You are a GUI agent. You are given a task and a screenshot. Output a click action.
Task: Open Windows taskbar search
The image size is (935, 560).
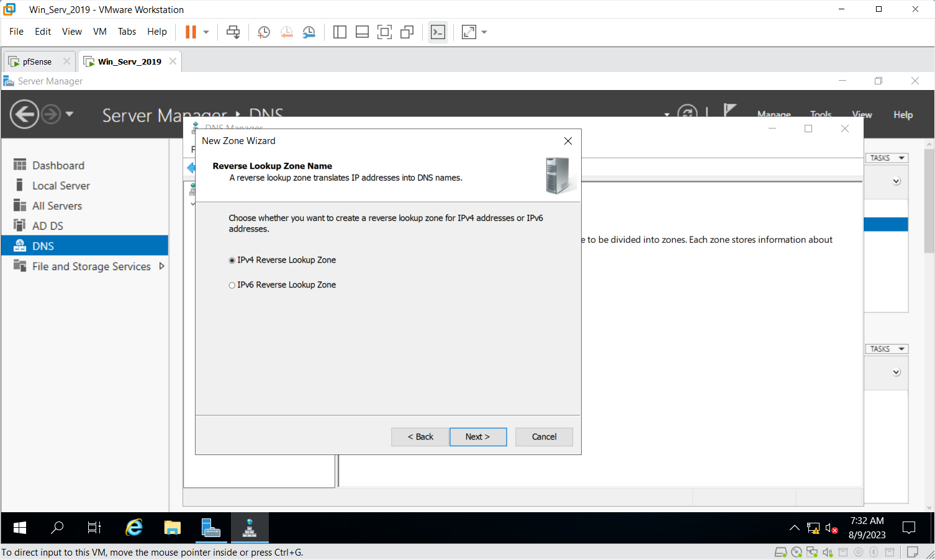tap(56, 528)
